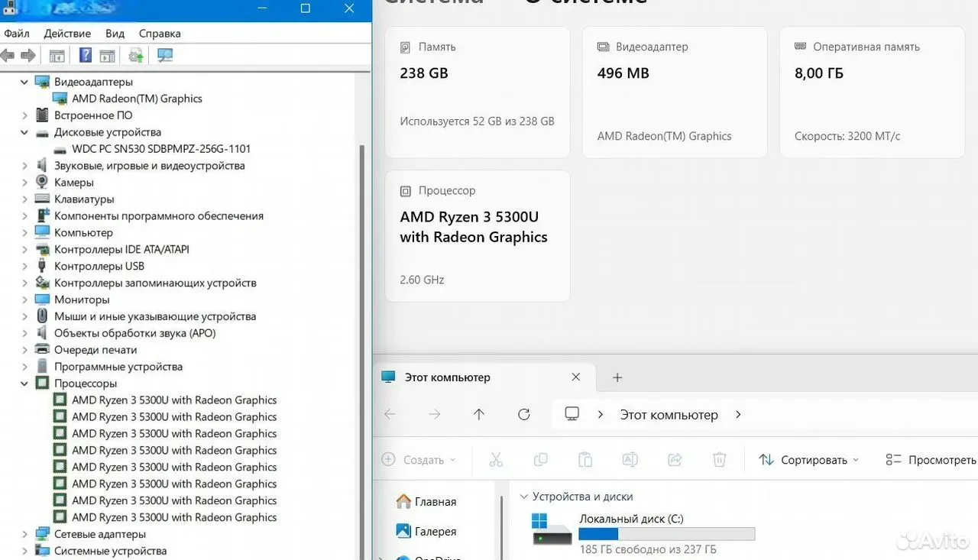The image size is (978, 560).
Task: Click the Paste clipboard icon in Explorer
Action: [x=585, y=459]
